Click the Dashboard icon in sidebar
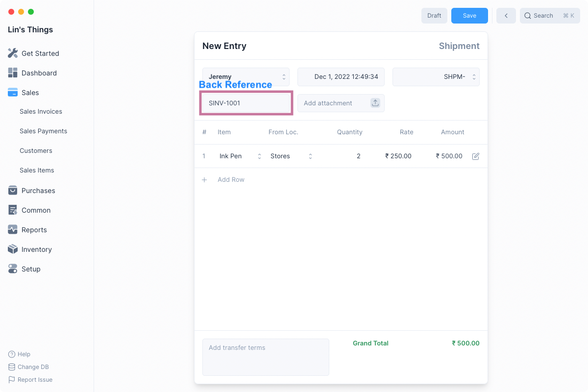 pos(13,73)
